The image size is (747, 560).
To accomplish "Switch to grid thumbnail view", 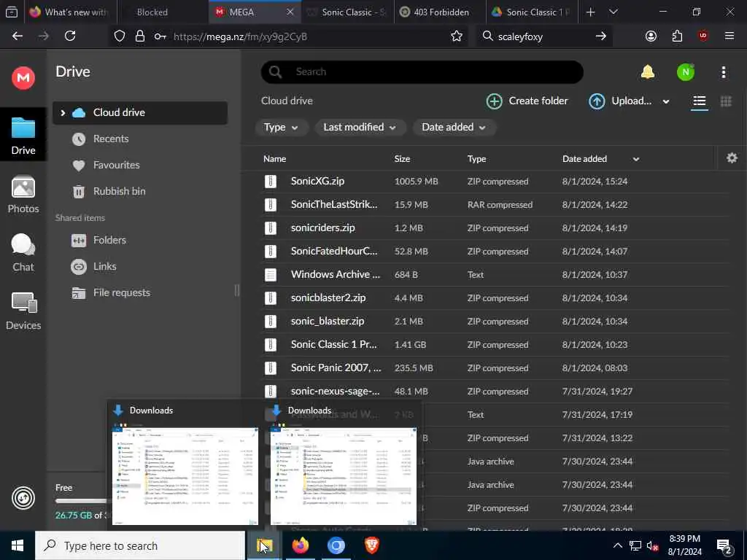I will click(726, 101).
